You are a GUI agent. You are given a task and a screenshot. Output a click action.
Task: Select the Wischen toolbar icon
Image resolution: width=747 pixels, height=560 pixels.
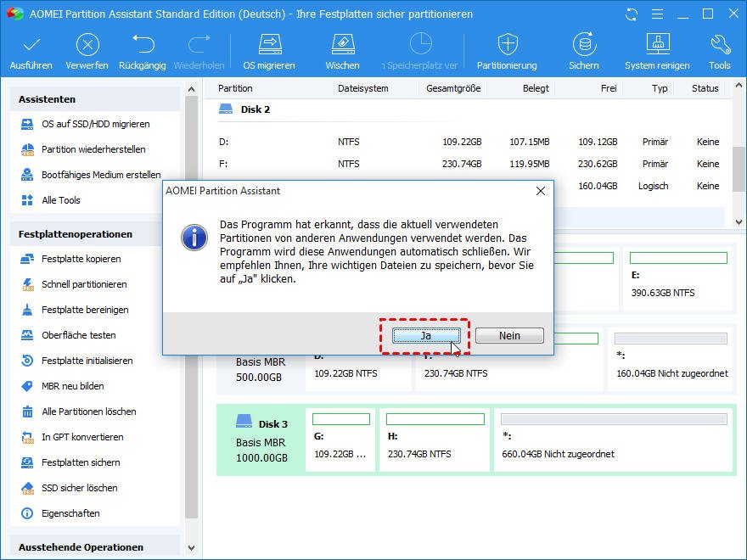342,45
